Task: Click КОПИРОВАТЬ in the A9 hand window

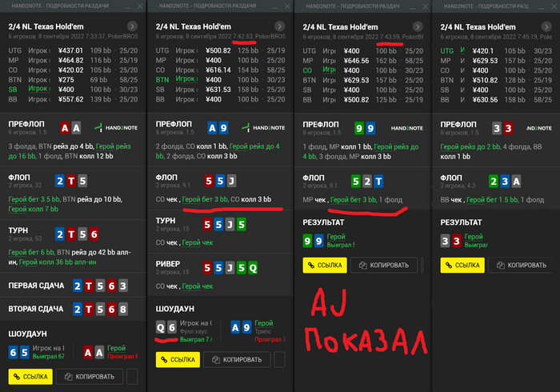Action: [x=237, y=359]
